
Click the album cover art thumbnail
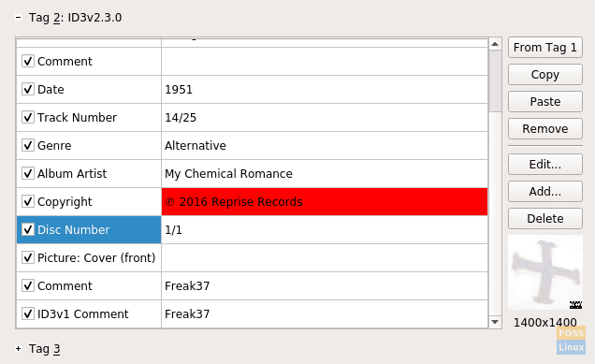click(x=545, y=272)
